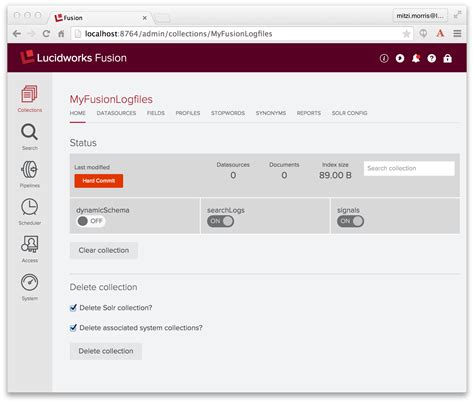The height and width of the screenshot is (403, 474).
Task: Open the Search sidebar icon
Action: (x=30, y=136)
